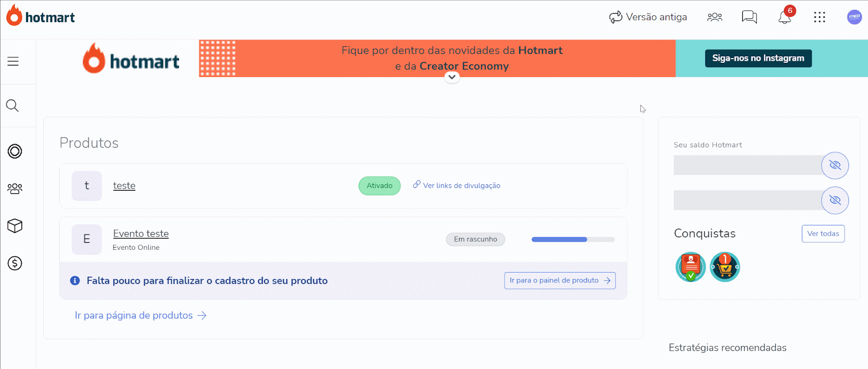Viewport: 868px width, 369px height.
Task: Click the 't' product thumbnail
Action: click(87, 186)
